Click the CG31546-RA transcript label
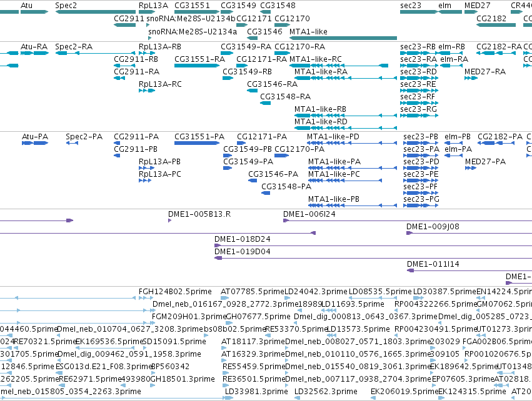 tap(272, 84)
